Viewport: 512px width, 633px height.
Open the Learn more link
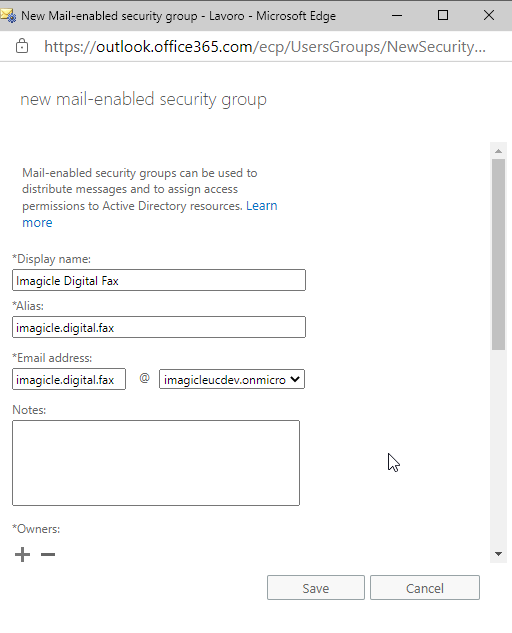click(149, 214)
